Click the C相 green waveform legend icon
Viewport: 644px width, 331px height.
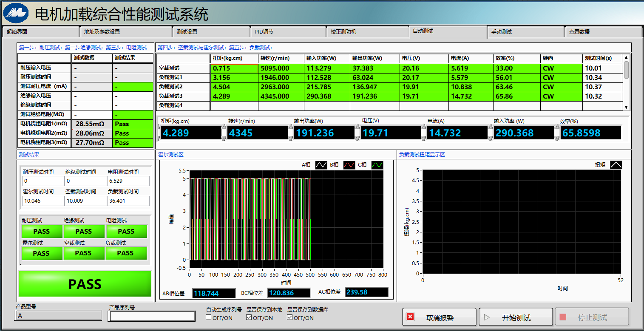tap(377, 165)
